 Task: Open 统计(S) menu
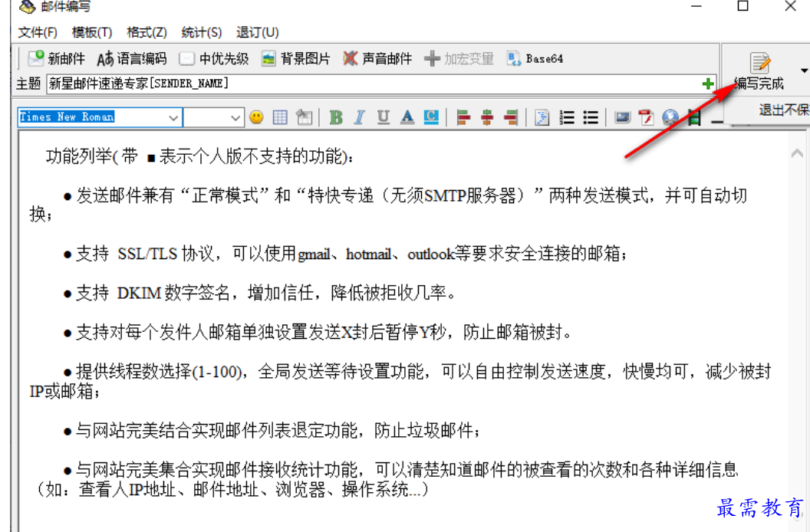click(x=202, y=32)
